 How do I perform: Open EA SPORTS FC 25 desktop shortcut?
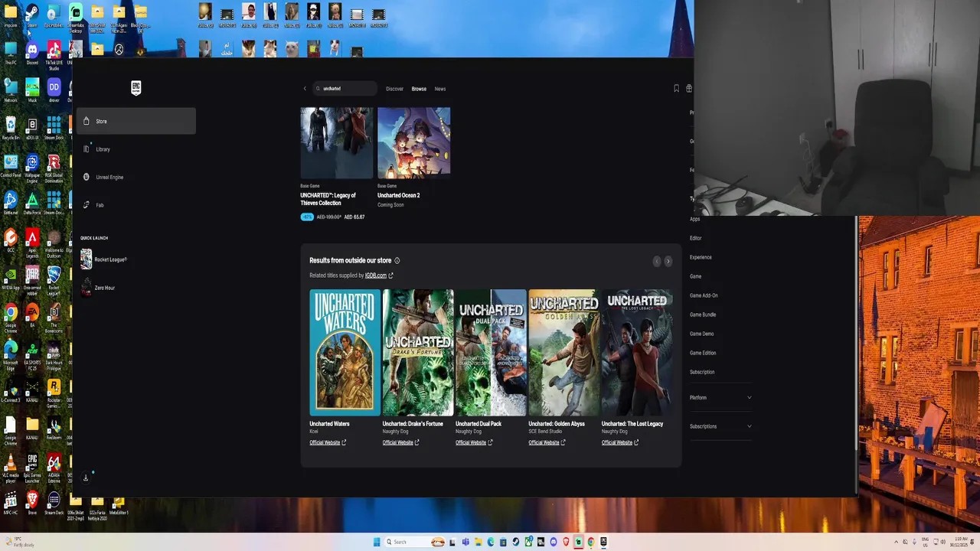tap(32, 356)
